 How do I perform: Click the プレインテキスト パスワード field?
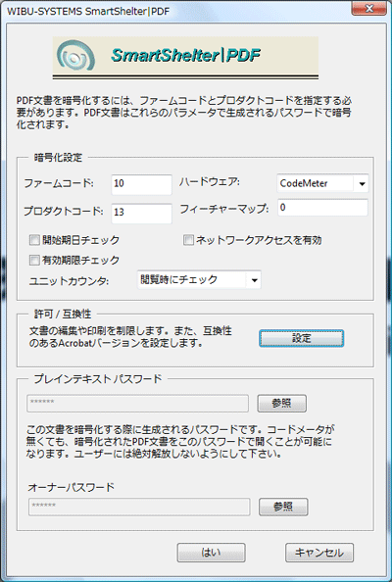click(x=137, y=404)
